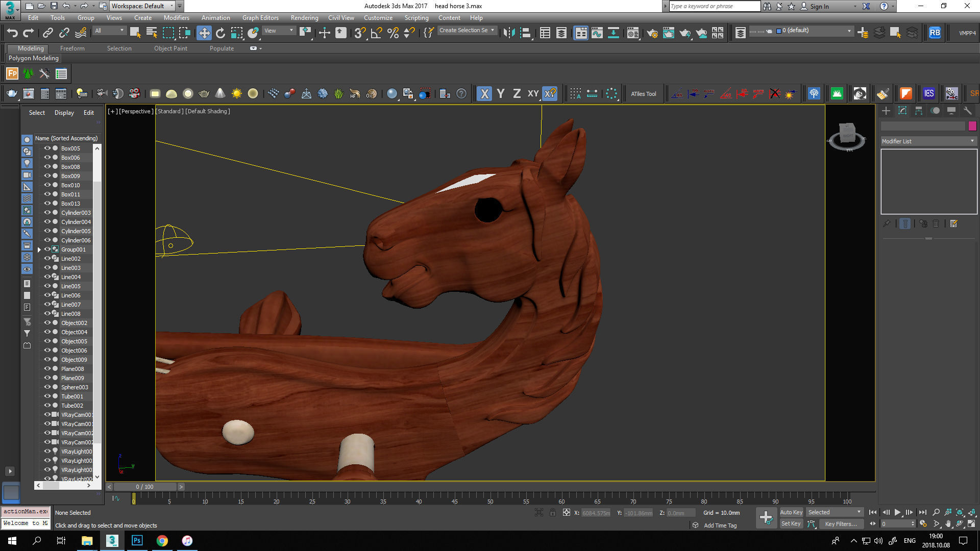Click the Rotate tool icon
The height and width of the screenshot is (551, 980).
tap(220, 33)
